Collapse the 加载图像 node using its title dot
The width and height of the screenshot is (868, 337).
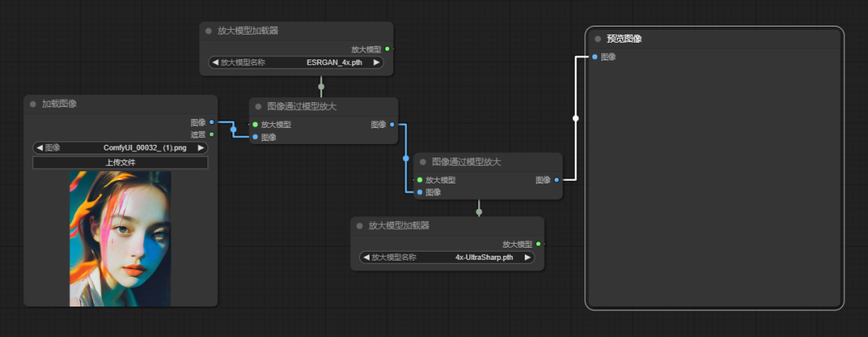point(32,104)
